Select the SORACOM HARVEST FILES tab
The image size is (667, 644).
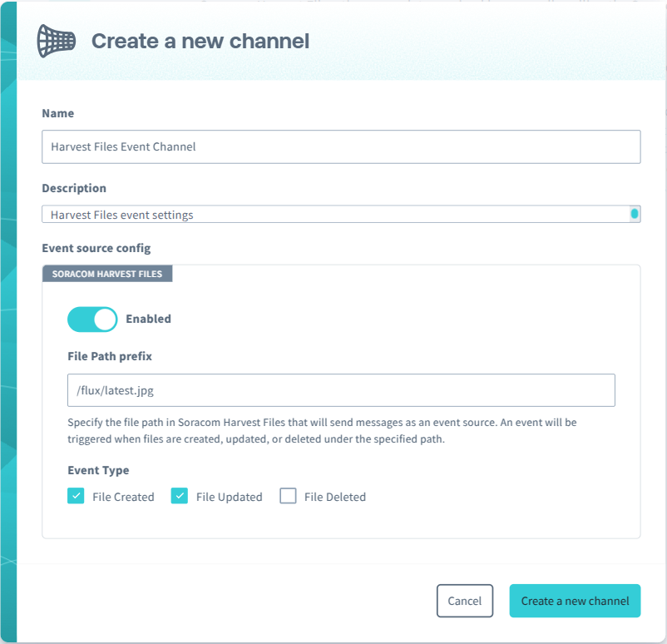(106, 273)
